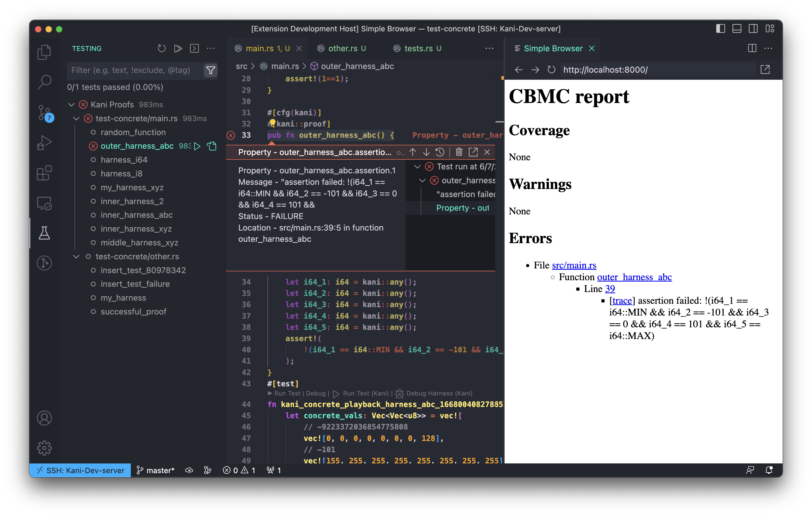Screen dimensions: 812x516
Task: Click the localhost:8000 URL field
Action: (x=658, y=70)
